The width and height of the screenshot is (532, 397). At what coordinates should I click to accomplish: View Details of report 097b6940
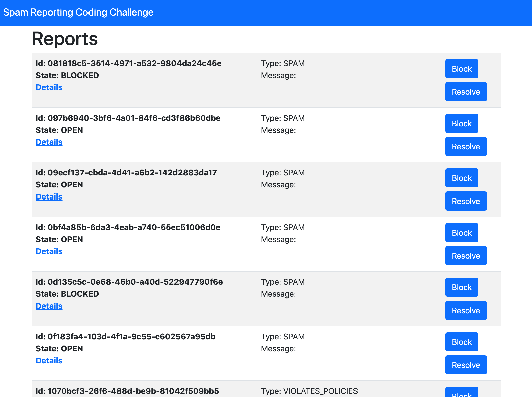coord(49,142)
